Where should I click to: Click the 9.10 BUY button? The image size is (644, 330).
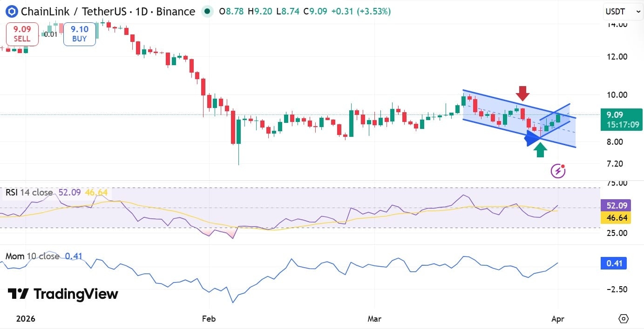pyautogui.click(x=79, y=34)
